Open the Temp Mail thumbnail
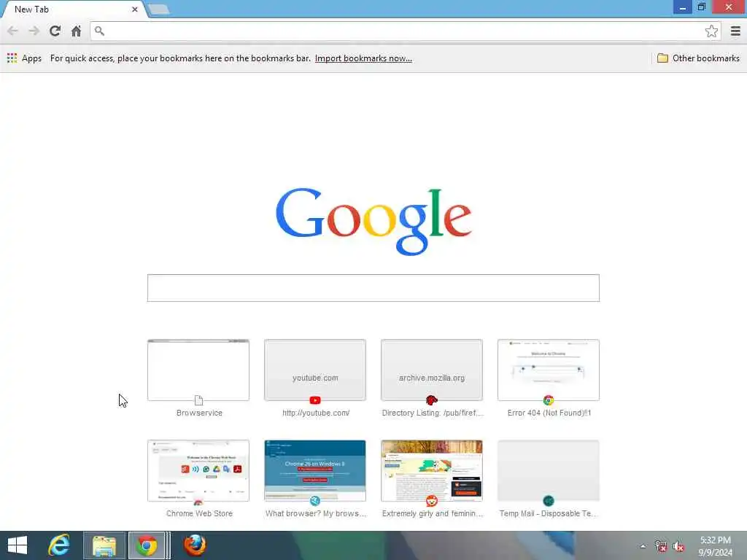The height and width of the screenshot is (560, 747). [549, 470]
